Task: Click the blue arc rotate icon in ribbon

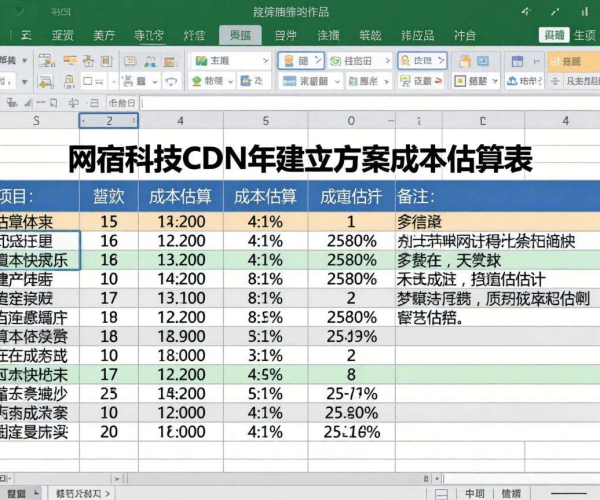Action: [171, 81]
